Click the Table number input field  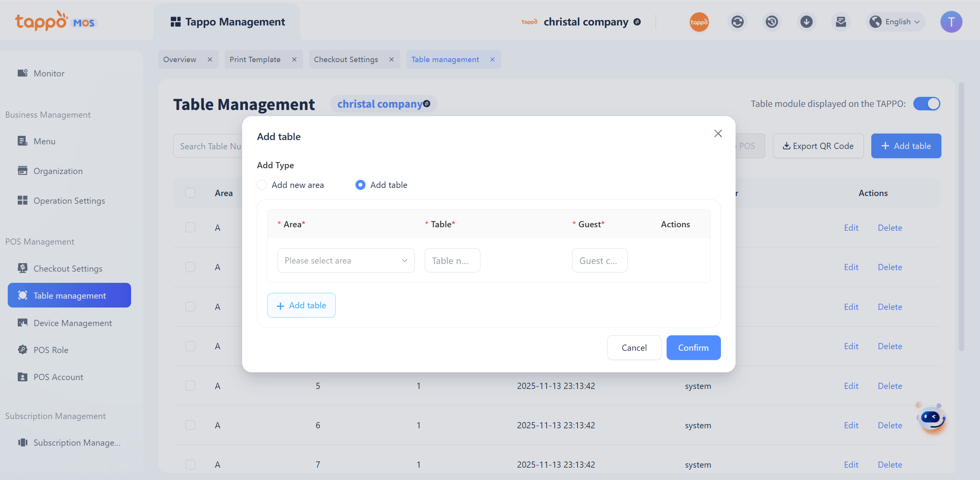pos(452,260)
